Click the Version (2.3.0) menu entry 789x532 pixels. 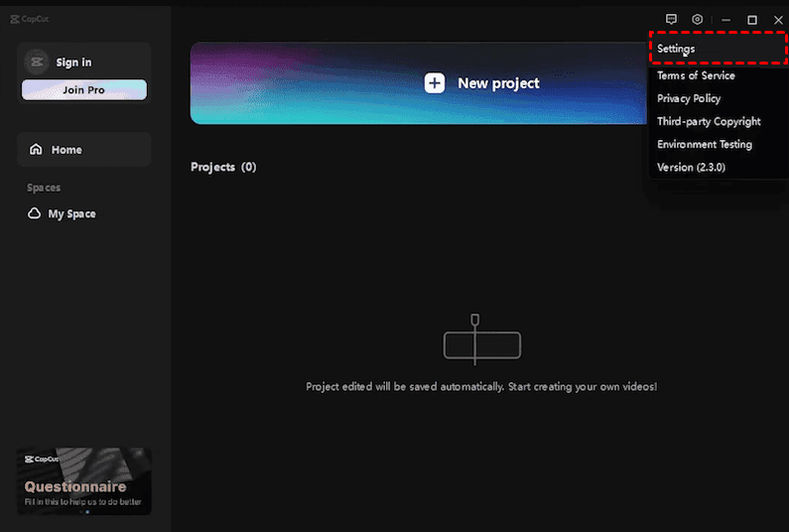(691, 168)
